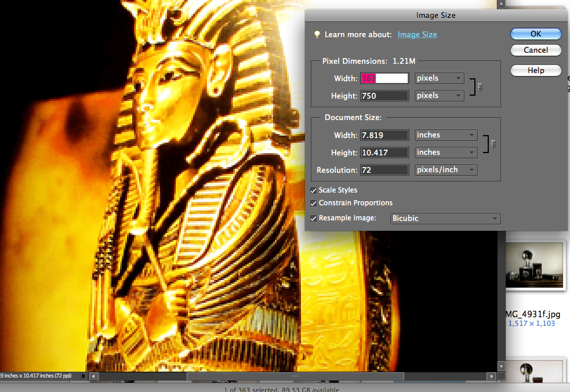The width and height of the screenshot is (570, 392).
Task: Click the Pixel Dimensions Height field
Action: 384,96
